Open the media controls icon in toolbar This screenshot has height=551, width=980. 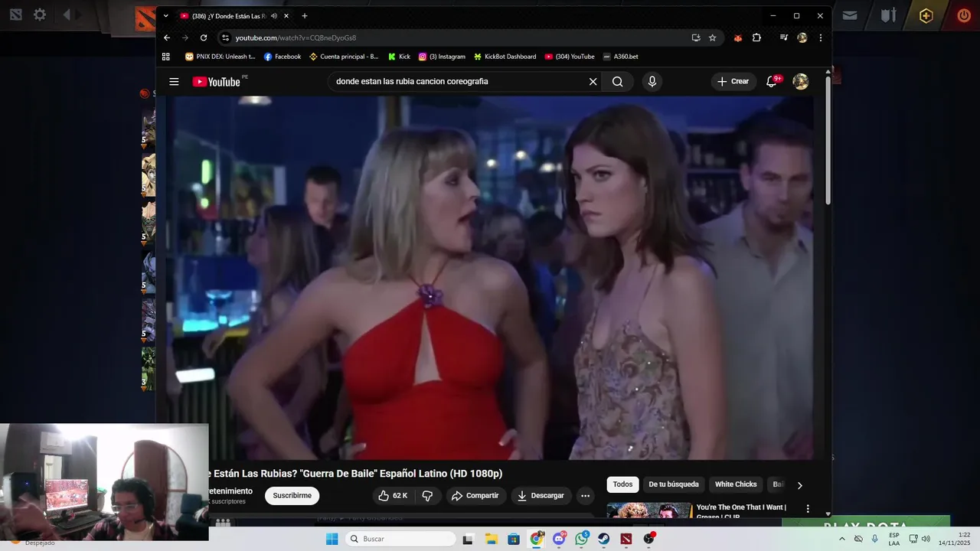(x=784, y=37)
